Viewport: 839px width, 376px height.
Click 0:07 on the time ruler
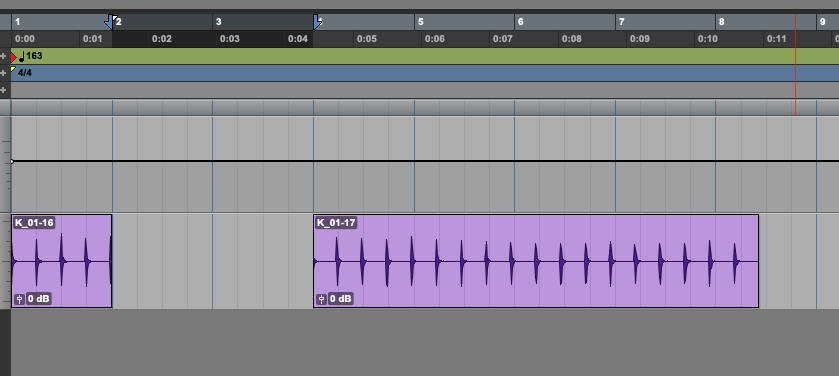[x=503, y=39]
